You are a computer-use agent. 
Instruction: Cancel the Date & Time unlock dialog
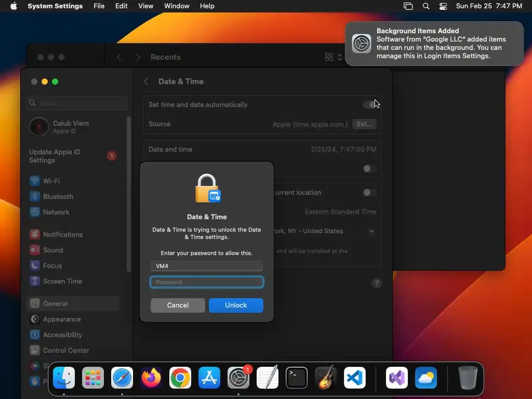click(x=178, y=305)
